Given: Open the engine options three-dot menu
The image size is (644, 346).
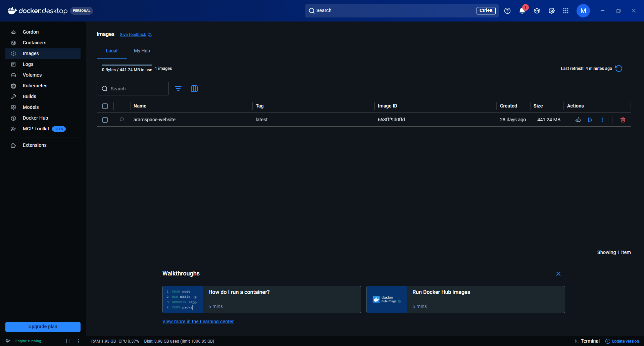Looking at the screenshot, I should click(x=79, y=341).
